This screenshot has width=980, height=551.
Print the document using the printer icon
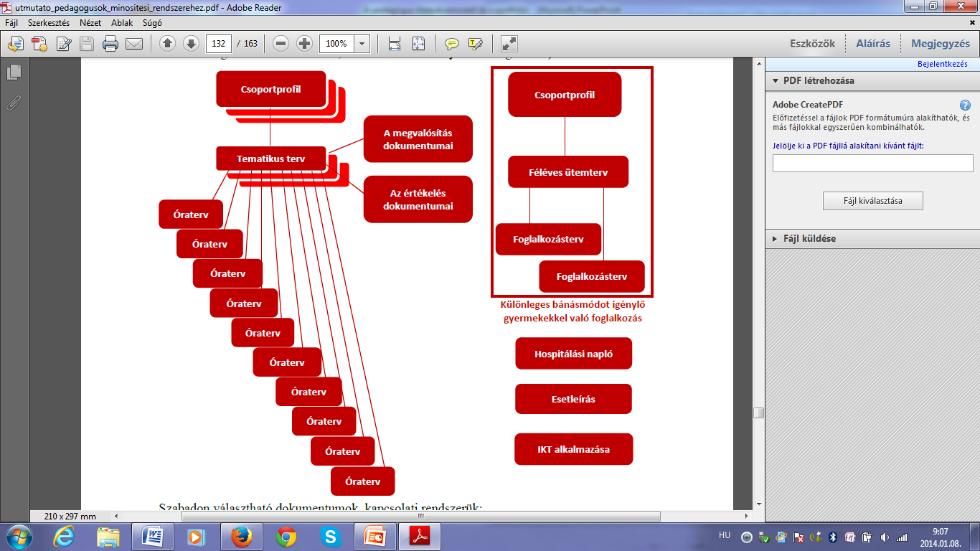pos(110,44)
